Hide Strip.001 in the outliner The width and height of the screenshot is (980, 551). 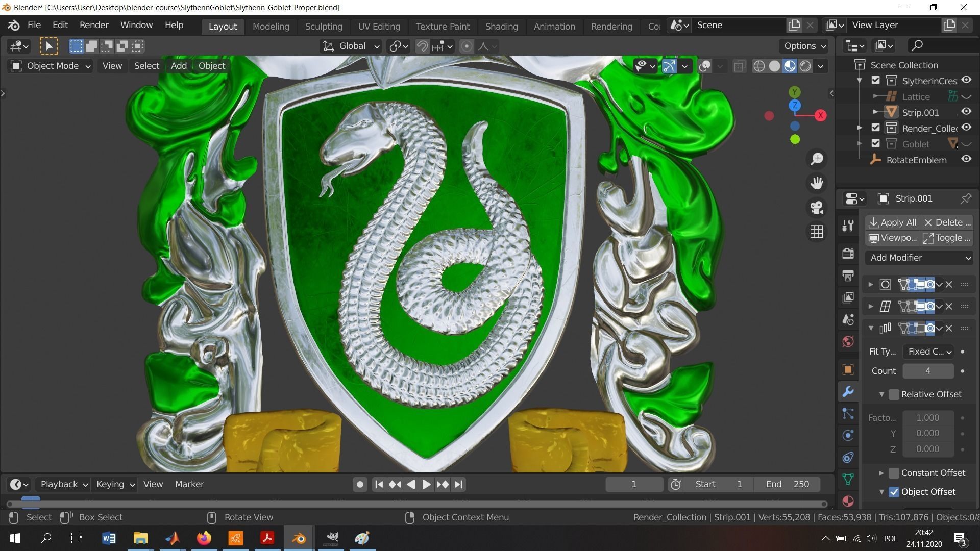pos(966,112)
